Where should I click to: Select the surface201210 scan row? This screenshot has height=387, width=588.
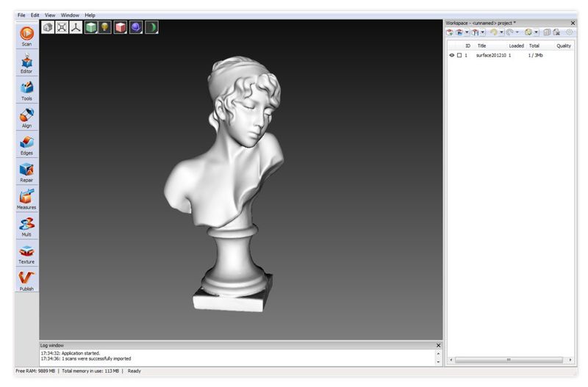pyautogui.click(x=510, y=56)
